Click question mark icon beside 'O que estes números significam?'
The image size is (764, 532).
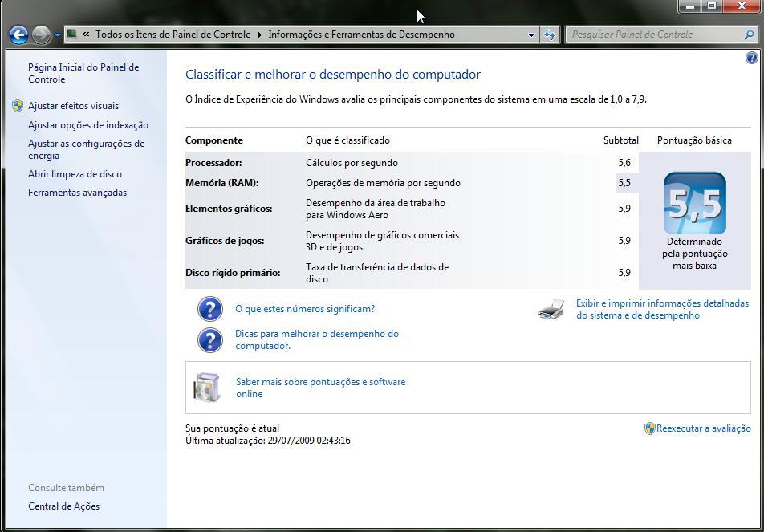coord(210,309)
